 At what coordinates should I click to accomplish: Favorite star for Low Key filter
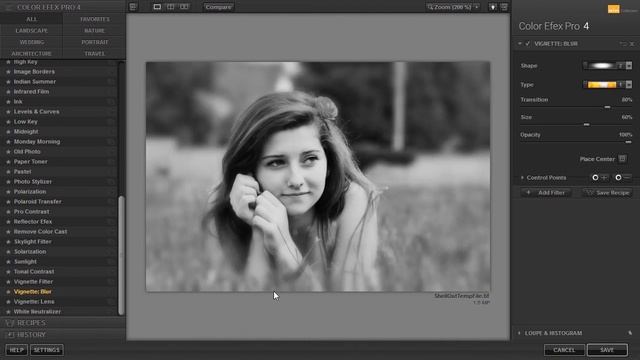coord(8,122)
